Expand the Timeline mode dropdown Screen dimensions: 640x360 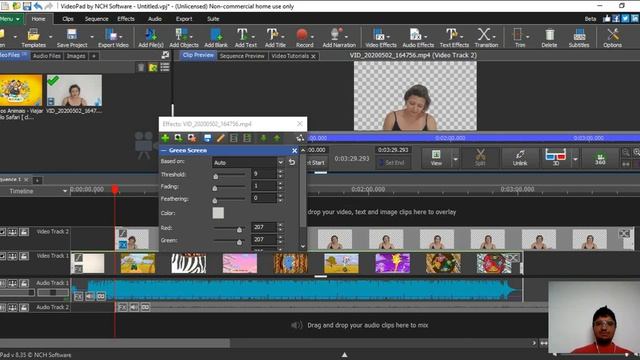(64, 191)
